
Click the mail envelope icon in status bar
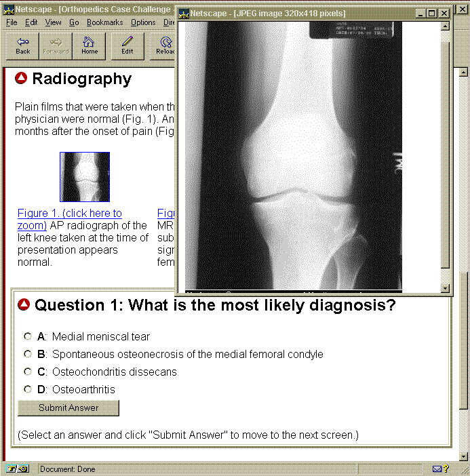click(x=437, y=469)
